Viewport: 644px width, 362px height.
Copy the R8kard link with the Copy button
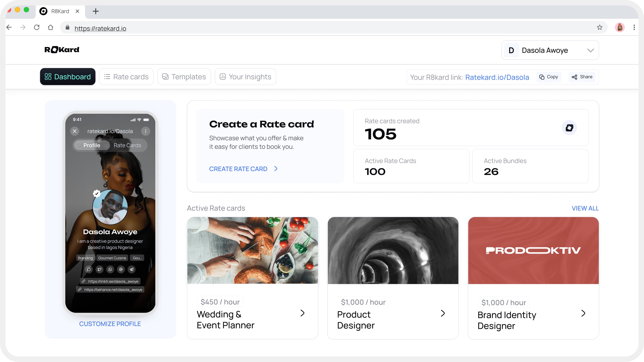(x=548, y=77)
